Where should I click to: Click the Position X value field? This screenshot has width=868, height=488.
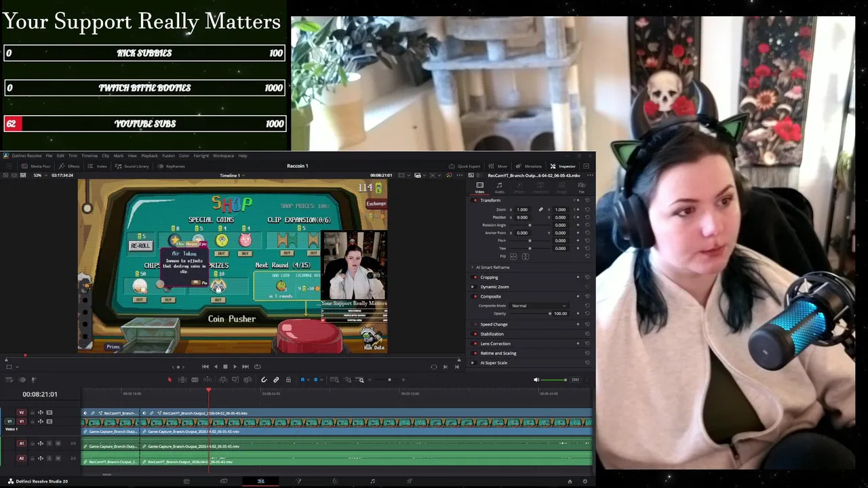pyautogui.click(x=522, y=218)
